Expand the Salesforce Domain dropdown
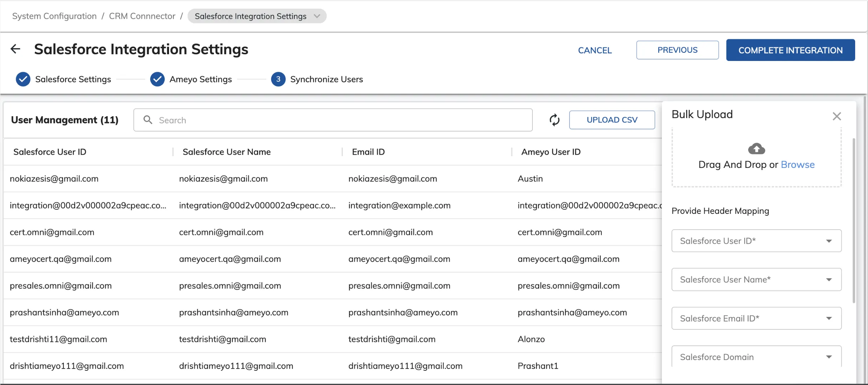The height and width of the screenshot is (385, 868). 756,357
